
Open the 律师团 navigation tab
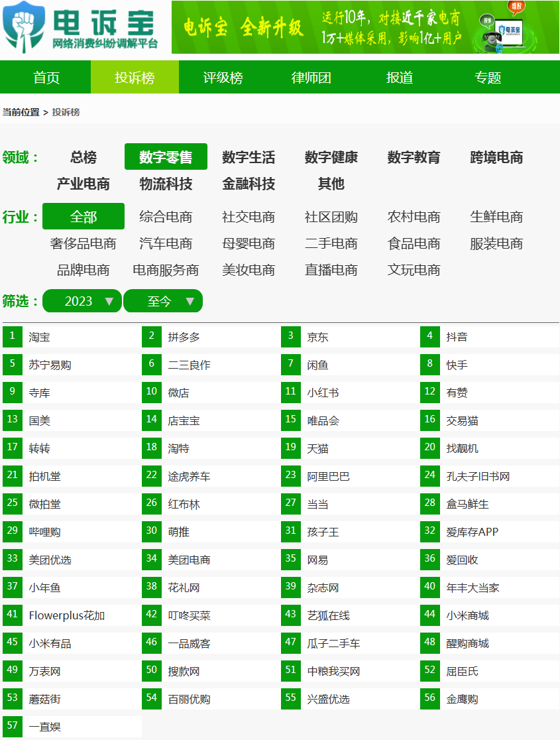[x=311, y=78]
